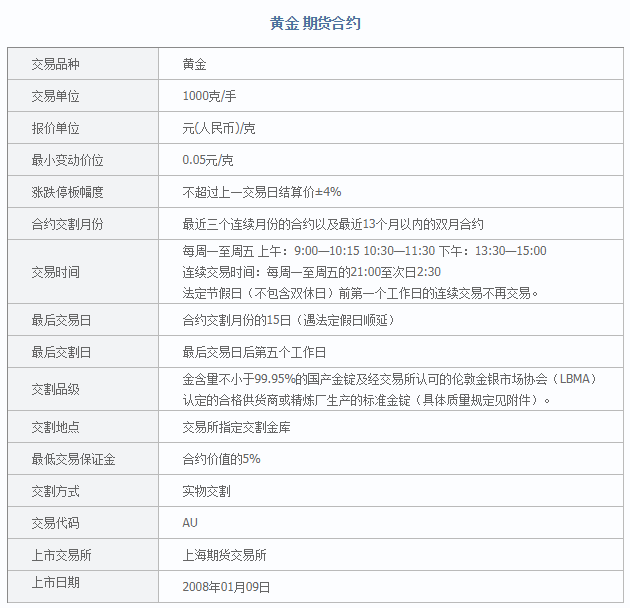Click the 法定节假日 note line
Screen dimensions: 630x608
(360, 294)
